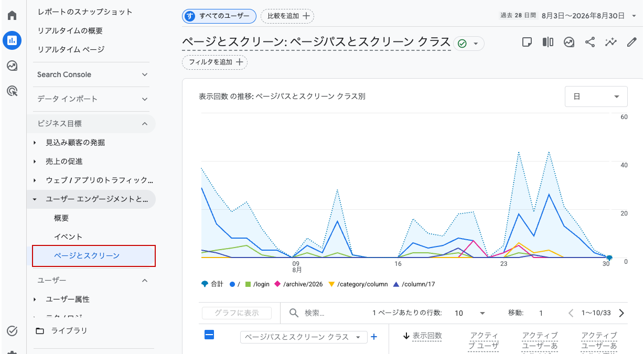Select イベント under user engagement
Screen dimensions: 644x354
(x=68, y=237)
